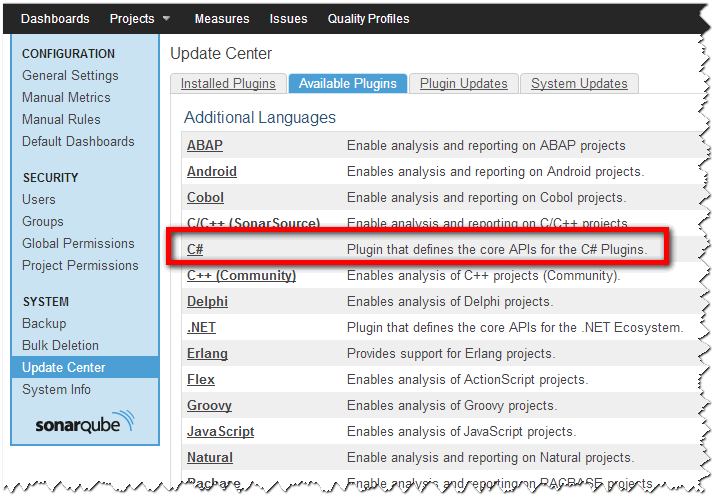Go to Global Permissions in sidebar
720x502 pixels.
click(78, 243)
